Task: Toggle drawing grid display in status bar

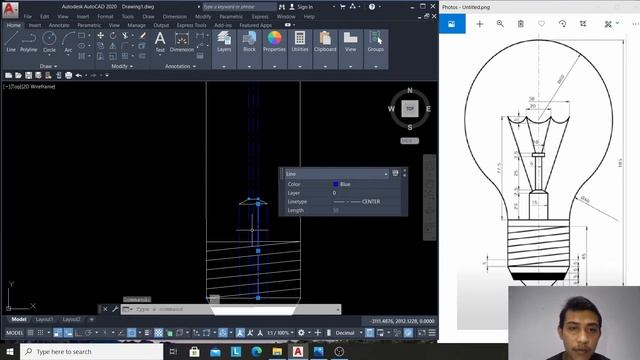Action: point(31,333)
